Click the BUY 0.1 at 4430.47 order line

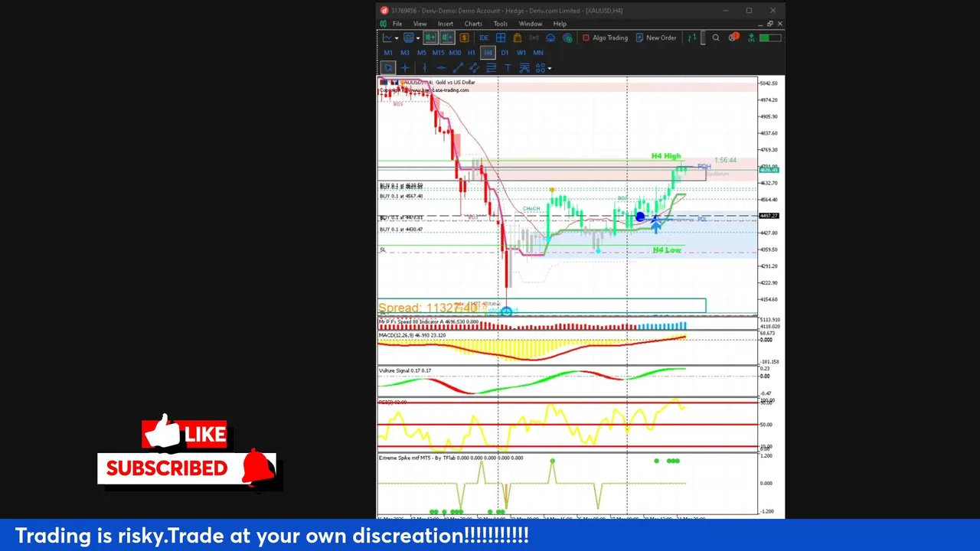point(401,230)
